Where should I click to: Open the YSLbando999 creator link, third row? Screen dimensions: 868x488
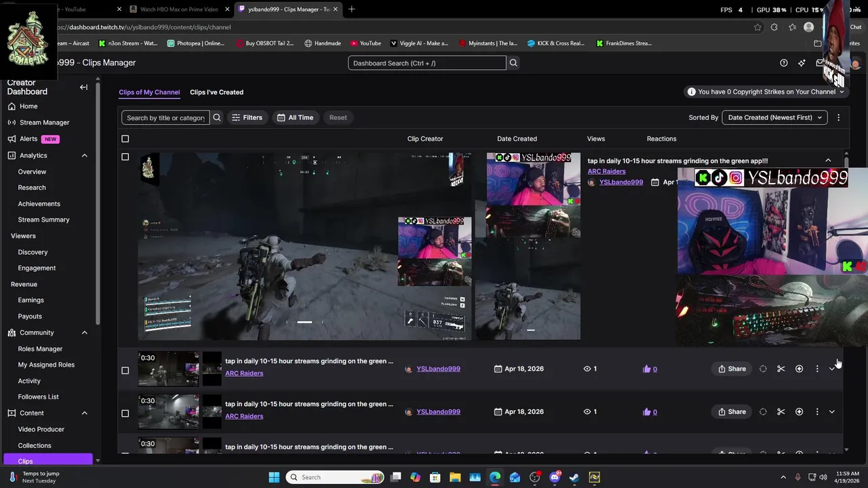click(438, 412)
